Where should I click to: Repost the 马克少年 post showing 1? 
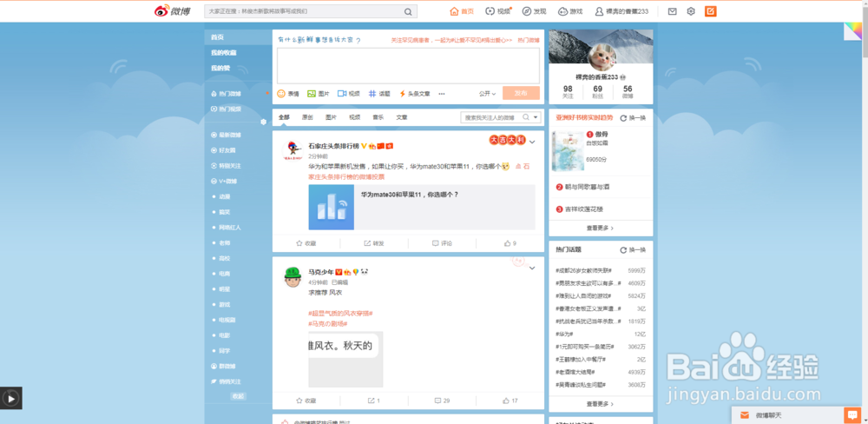374,401
